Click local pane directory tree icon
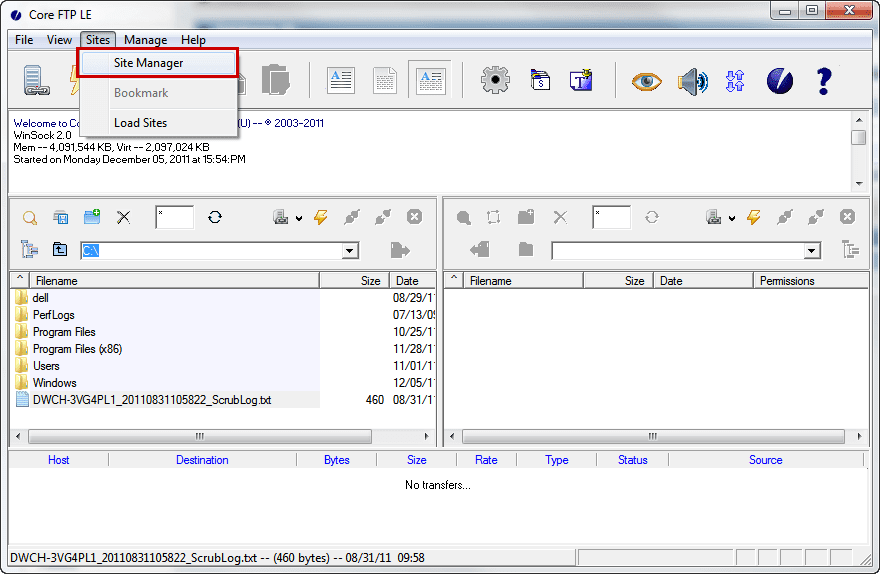This screenshot has height=574, width=880. point(29,249)
